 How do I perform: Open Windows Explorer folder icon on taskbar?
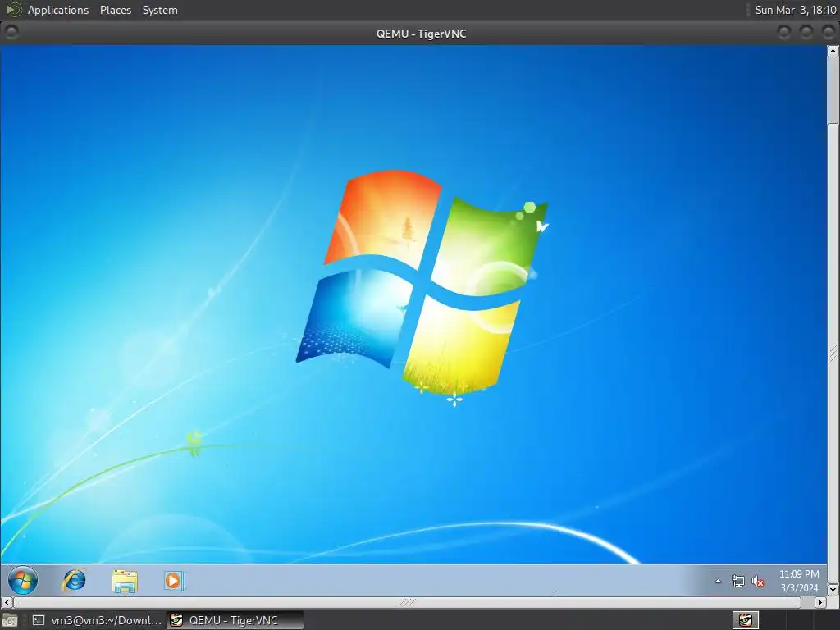(x=125, y=582)
